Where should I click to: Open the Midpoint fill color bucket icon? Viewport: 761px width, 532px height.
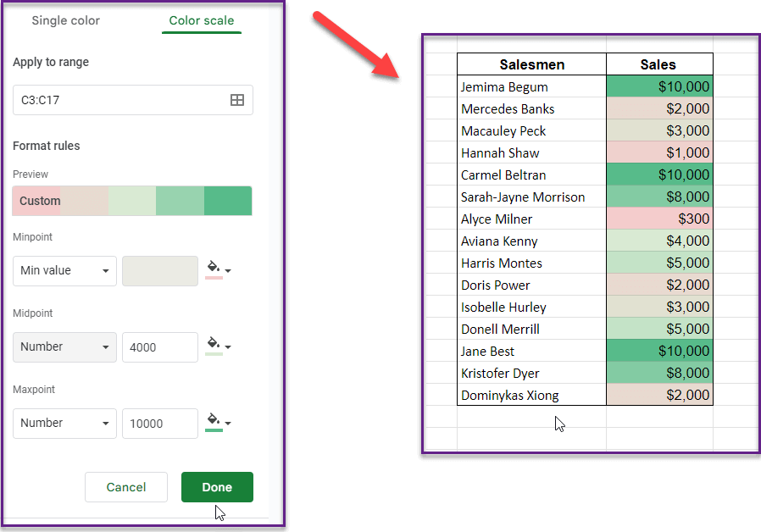pyautogui.click(x=214, y=341)
